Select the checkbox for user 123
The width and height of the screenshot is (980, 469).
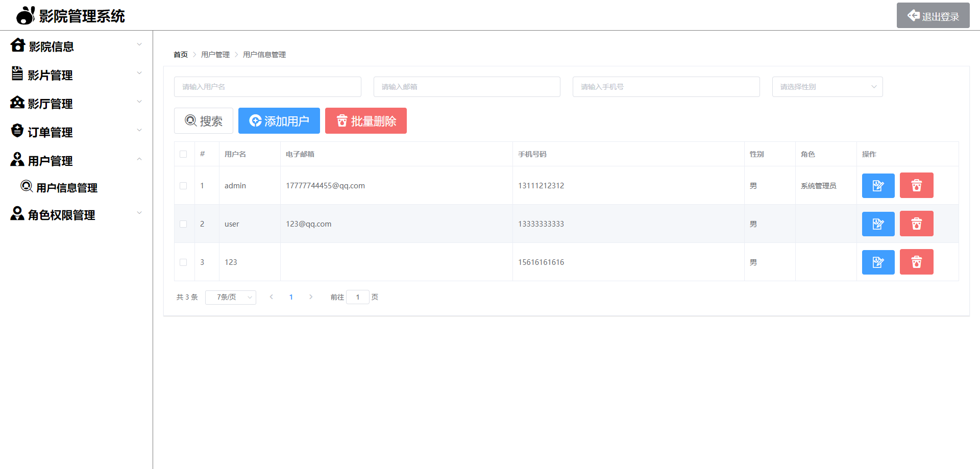[183, 262]
